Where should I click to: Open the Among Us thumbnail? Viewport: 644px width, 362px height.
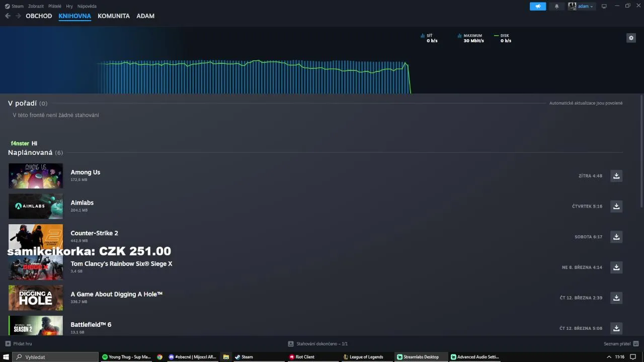(x=36, y=175)
